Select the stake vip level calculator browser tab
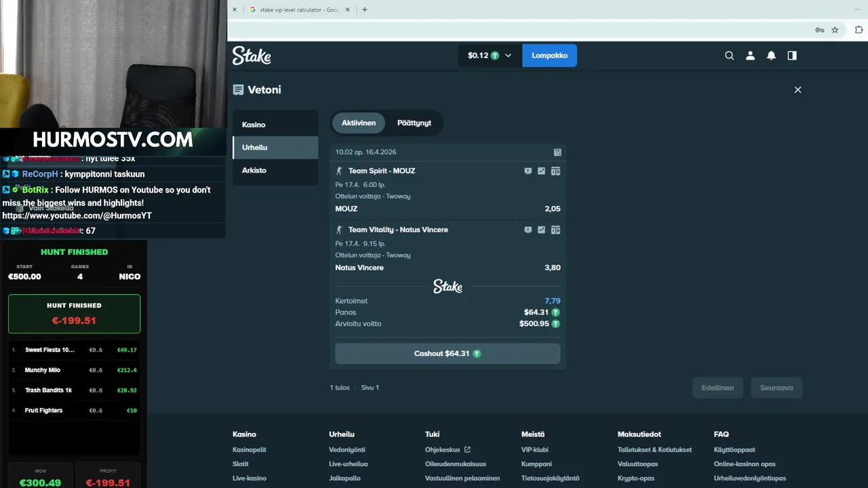This screenshot has height=488, width=868. (298, 9)
